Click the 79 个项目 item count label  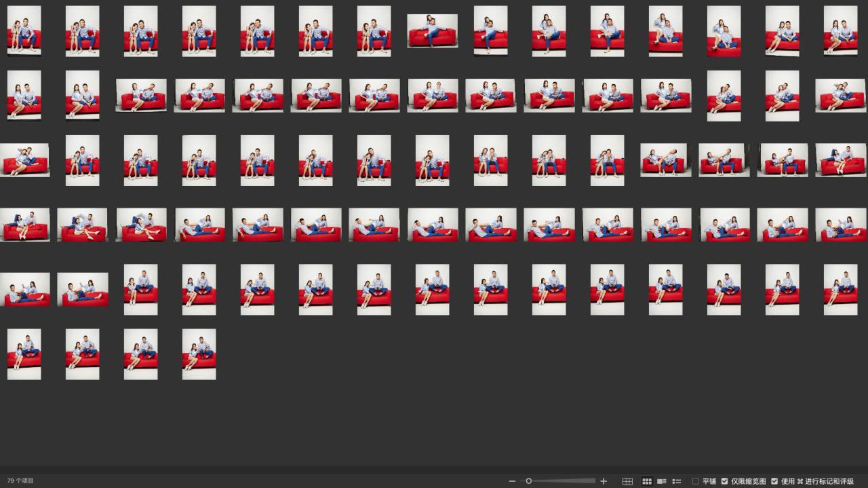[20, 481]
